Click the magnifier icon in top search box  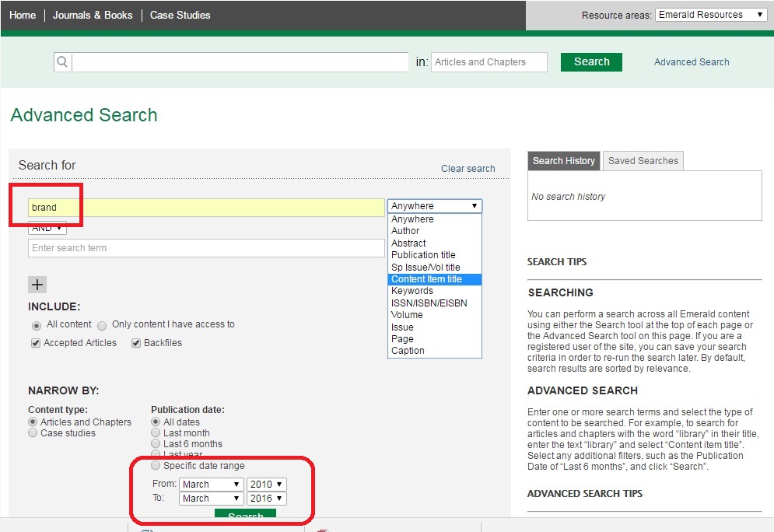coord(62,61)
